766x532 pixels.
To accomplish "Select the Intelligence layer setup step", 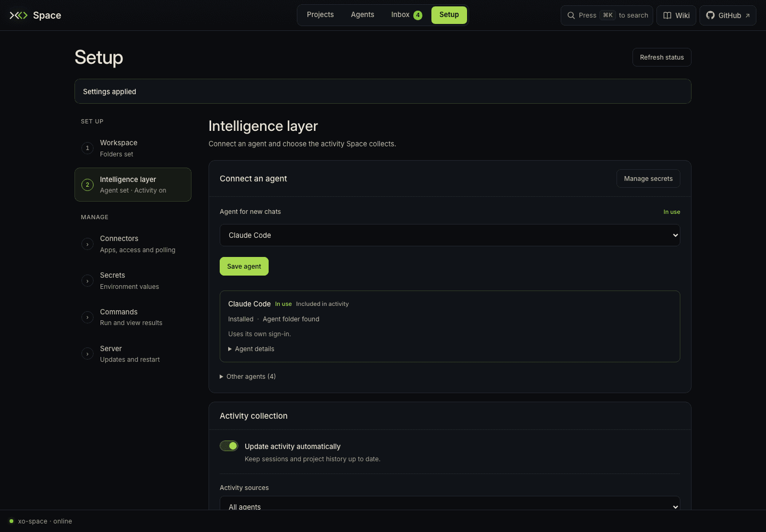I will point(133,185).
